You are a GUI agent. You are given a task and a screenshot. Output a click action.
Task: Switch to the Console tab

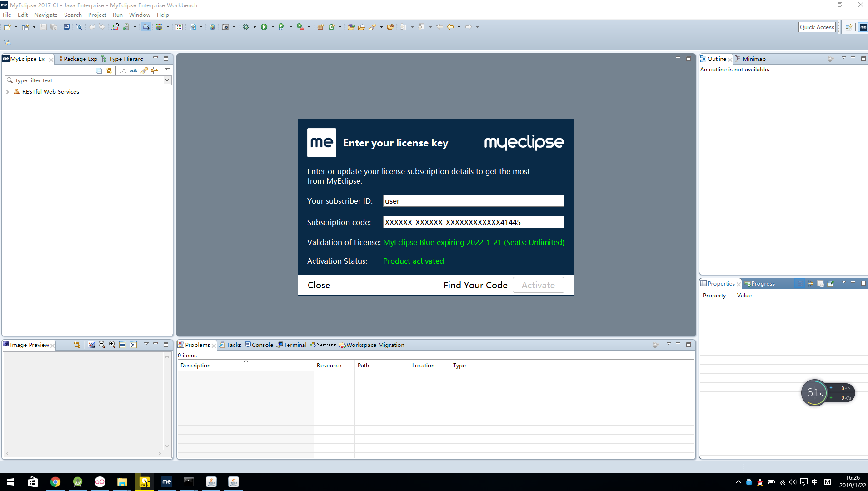[x=259, y=345]
